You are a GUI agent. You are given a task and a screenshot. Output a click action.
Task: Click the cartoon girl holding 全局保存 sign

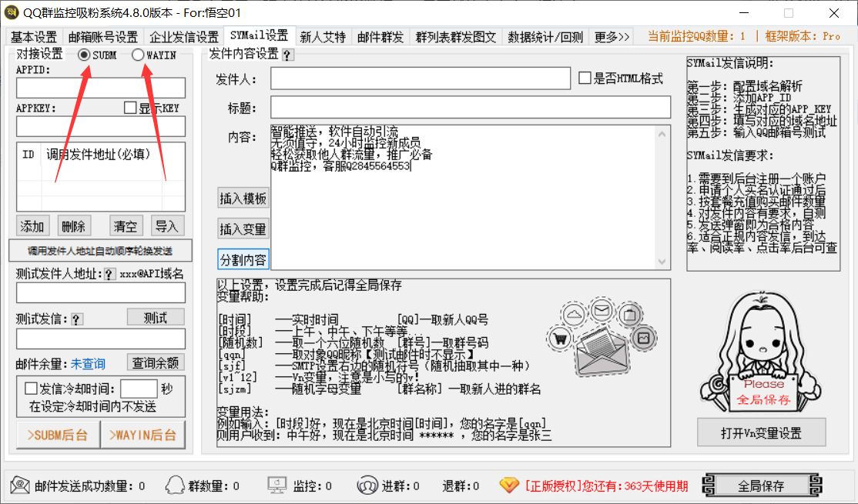tap(761, 352)
